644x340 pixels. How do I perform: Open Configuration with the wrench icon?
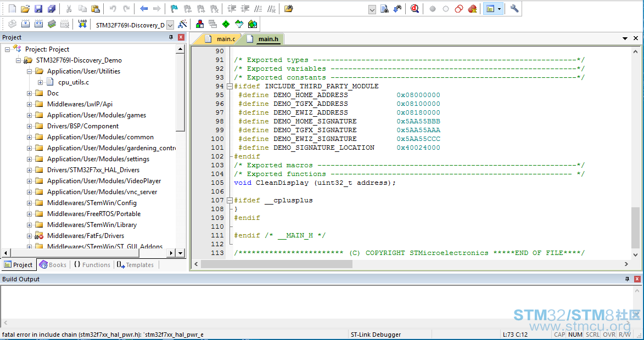point(514,9)
